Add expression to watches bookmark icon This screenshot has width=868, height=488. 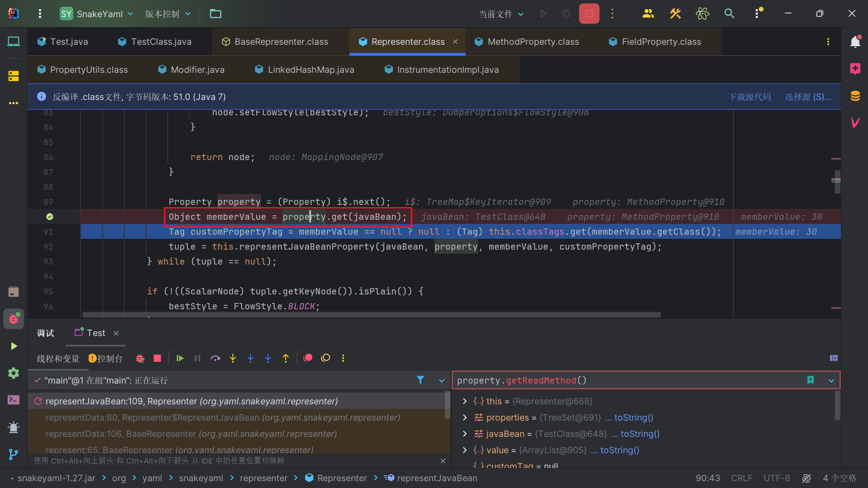coord(811,380)
